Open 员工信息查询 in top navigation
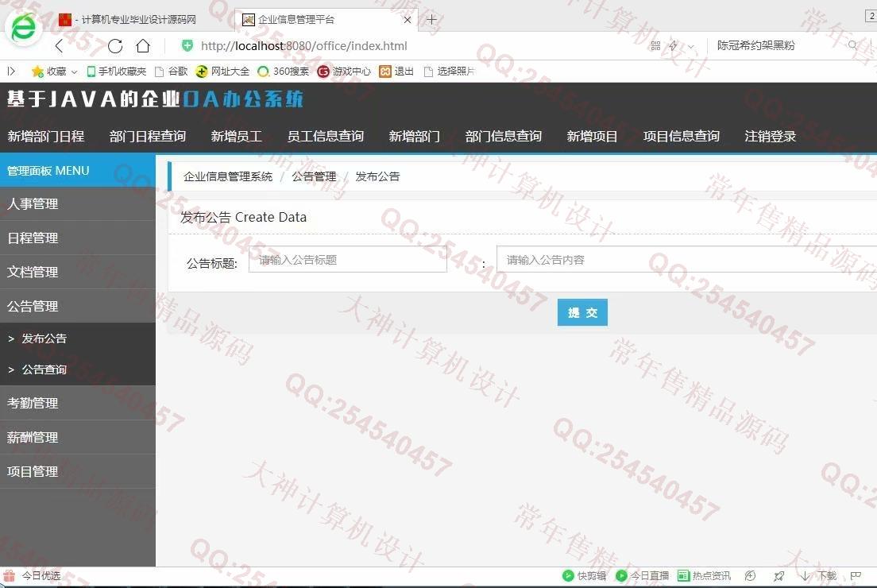This screenshot has width=877, height=588. pos(326,136)
